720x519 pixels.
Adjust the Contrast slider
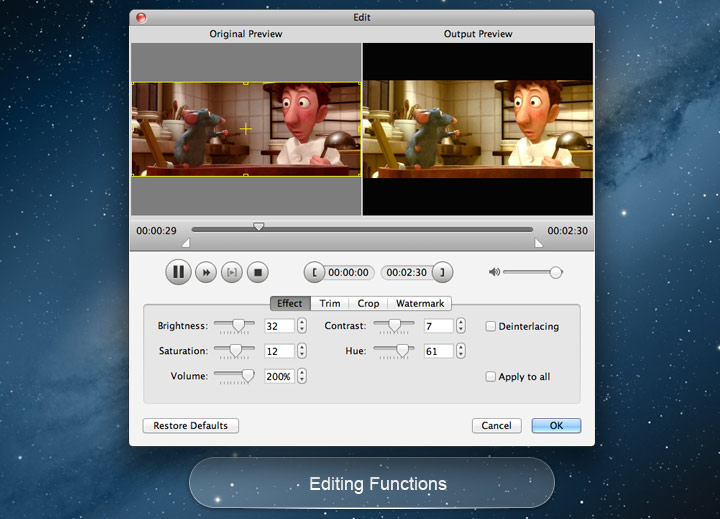394,326
